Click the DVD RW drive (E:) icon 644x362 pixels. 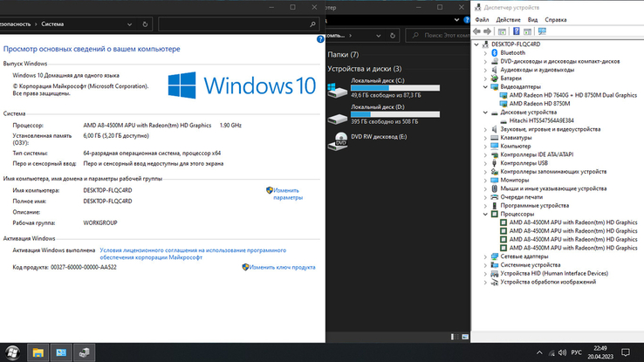338,140
